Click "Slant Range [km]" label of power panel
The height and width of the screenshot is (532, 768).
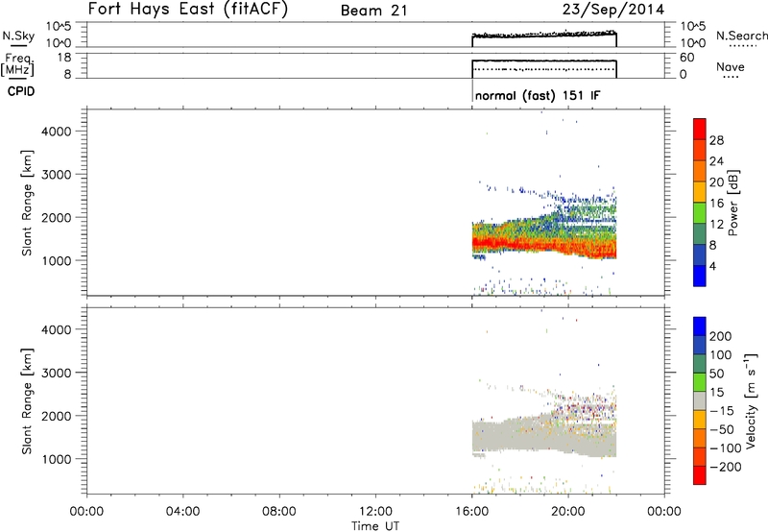[x=27, y=203]
